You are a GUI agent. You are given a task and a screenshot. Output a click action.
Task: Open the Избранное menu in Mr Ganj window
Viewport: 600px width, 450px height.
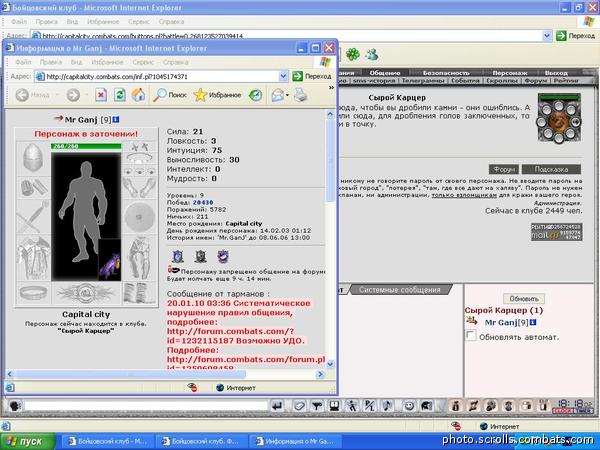click(x=108, y=62)
